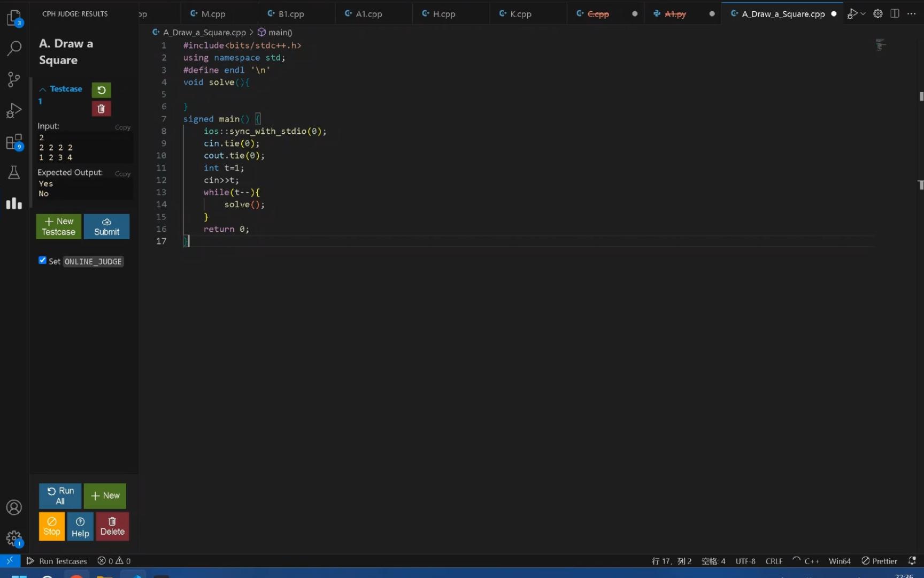Copy the testcase Input
924x578 pixels.
pyautogui.click(x=122, y=127)
